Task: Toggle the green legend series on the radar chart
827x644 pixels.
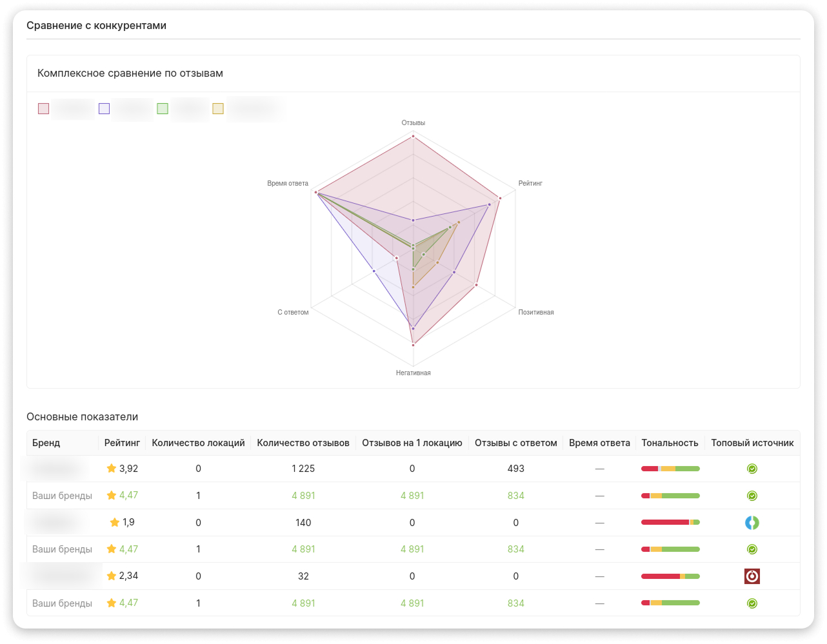Action: tap(163, 108)
